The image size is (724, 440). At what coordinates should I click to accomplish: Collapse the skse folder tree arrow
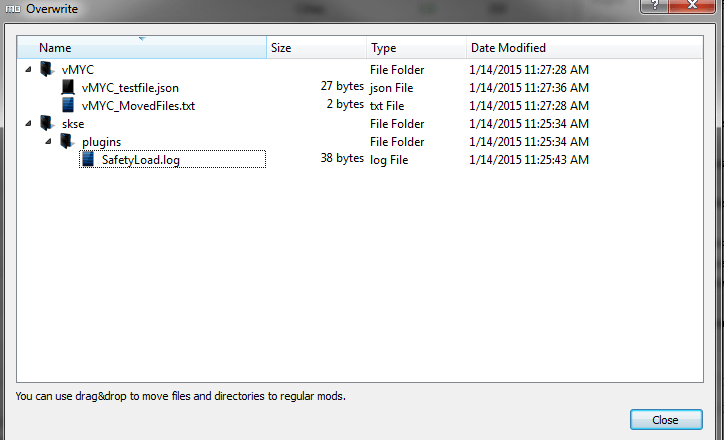(x=29, y=123)
